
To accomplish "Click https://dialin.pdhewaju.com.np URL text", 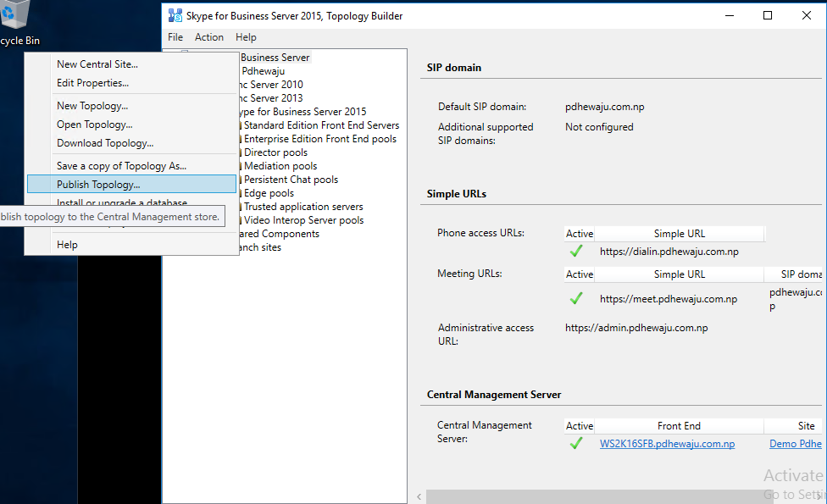I will [x=669, y=252].
